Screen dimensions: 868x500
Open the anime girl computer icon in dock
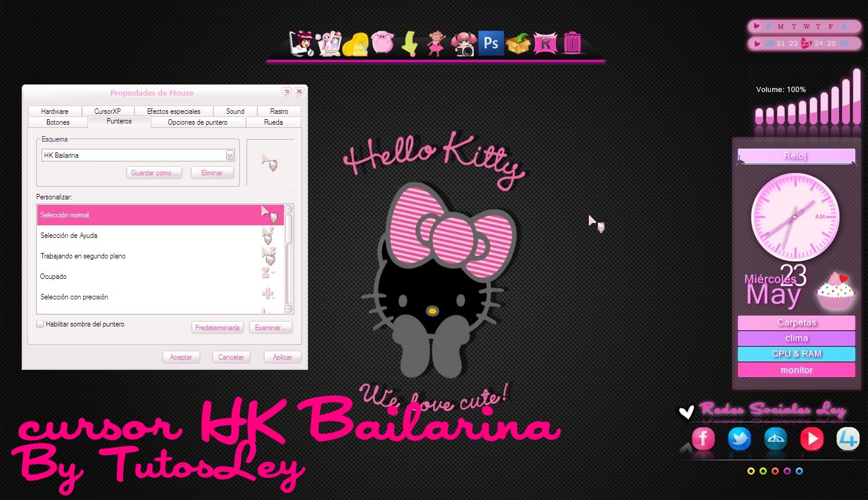click(301, 43)
